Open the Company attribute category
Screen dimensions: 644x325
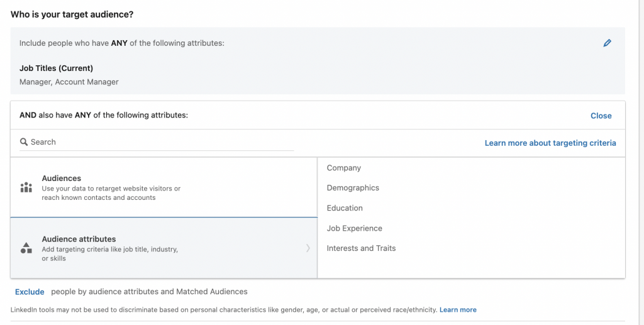point(343,168)
